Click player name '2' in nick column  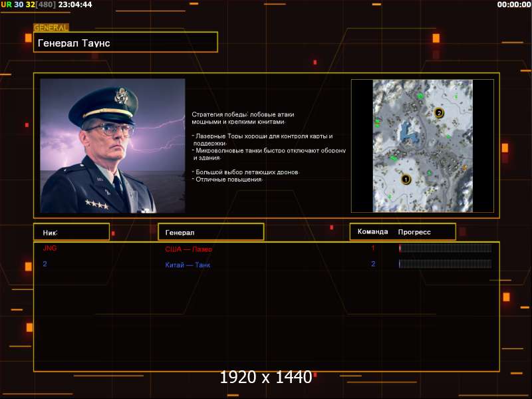(x=45, y=263)
